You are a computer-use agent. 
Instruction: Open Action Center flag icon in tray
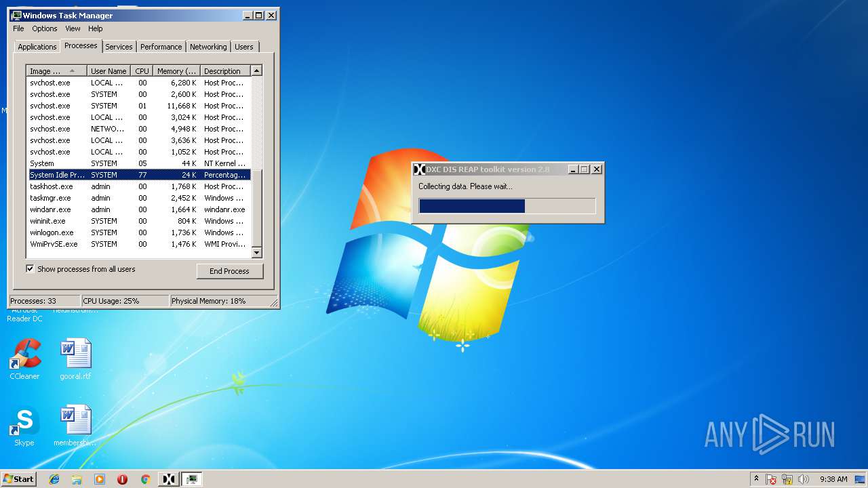point(772,479)
